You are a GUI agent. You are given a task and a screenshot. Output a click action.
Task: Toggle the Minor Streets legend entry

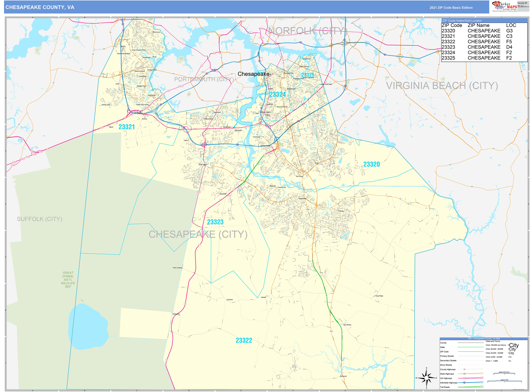point(446,365)
